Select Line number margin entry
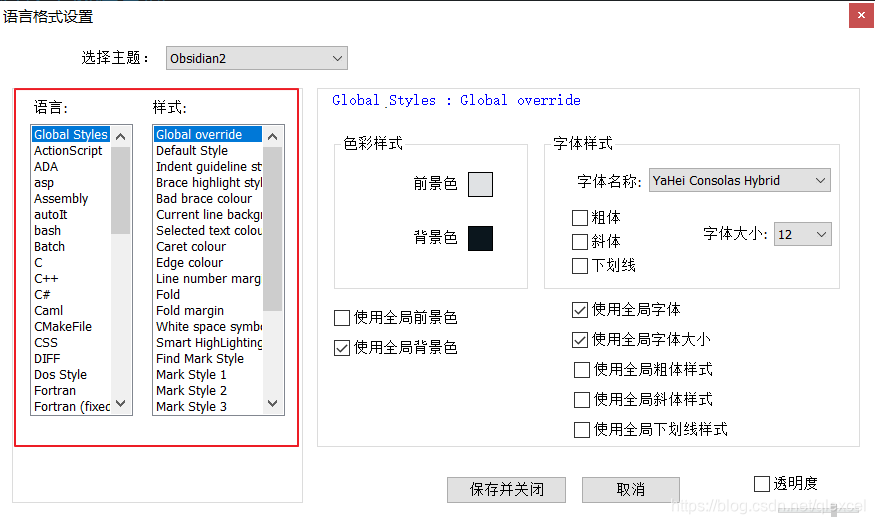 click(x=208, y=278)
